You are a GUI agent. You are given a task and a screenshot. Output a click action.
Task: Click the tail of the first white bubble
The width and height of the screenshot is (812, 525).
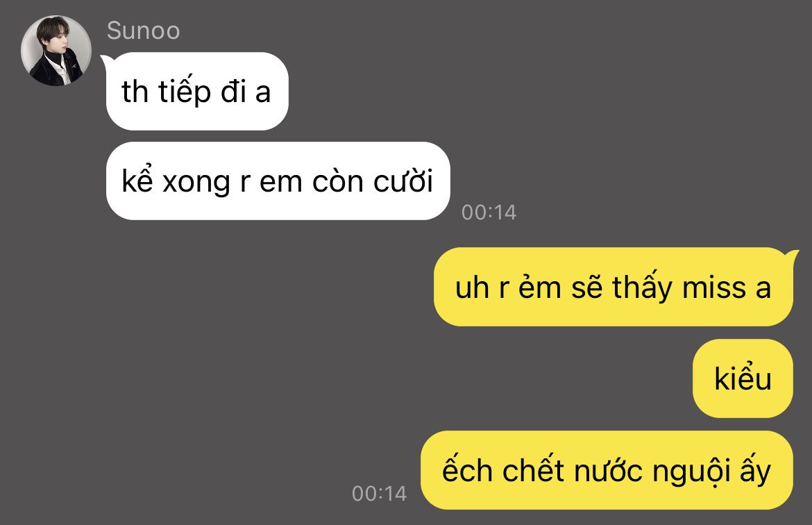[x=105, y=60]
